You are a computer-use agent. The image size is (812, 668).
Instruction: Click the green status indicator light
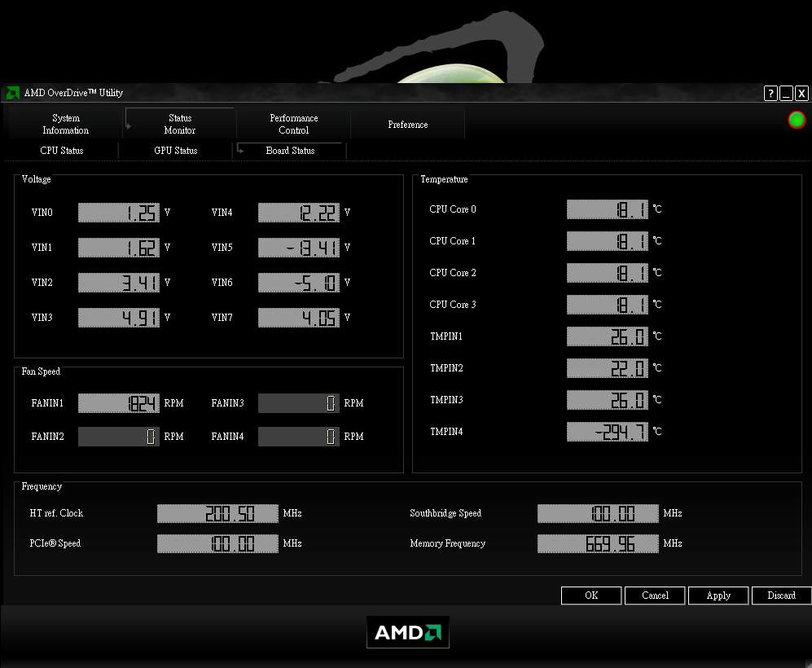pyautogui.click(x=797, y=120)
